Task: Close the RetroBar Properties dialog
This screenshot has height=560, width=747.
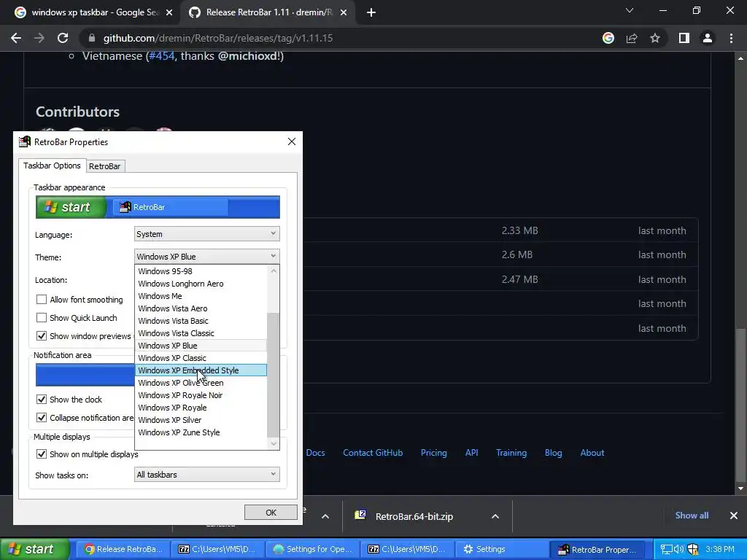Action: 292,141
